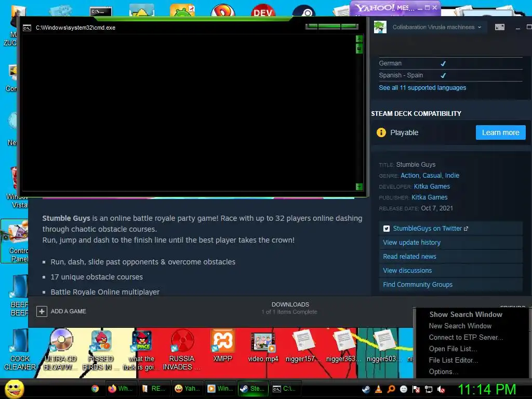This screenshot has height=399, width=532.
Task: Choose Open File List menu item
Action: click(453, 349)
